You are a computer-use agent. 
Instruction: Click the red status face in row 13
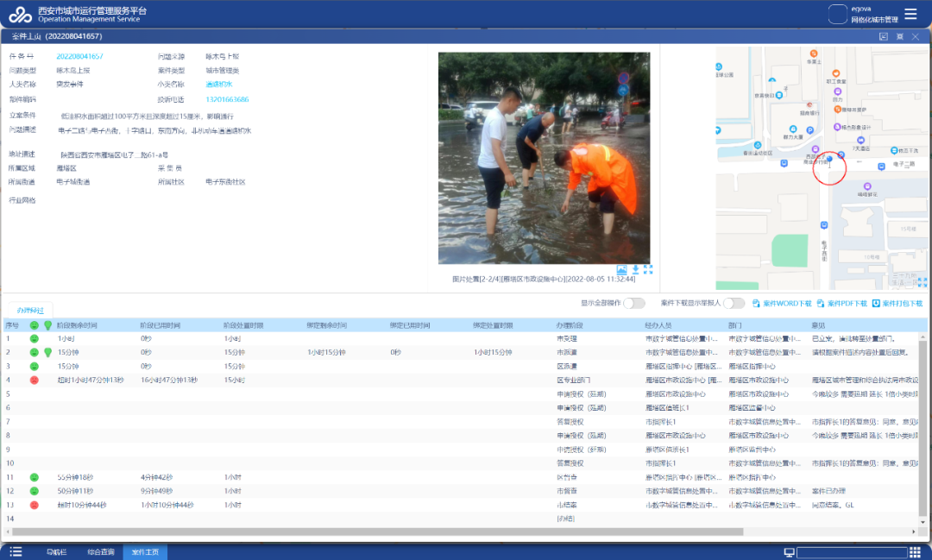35,505
